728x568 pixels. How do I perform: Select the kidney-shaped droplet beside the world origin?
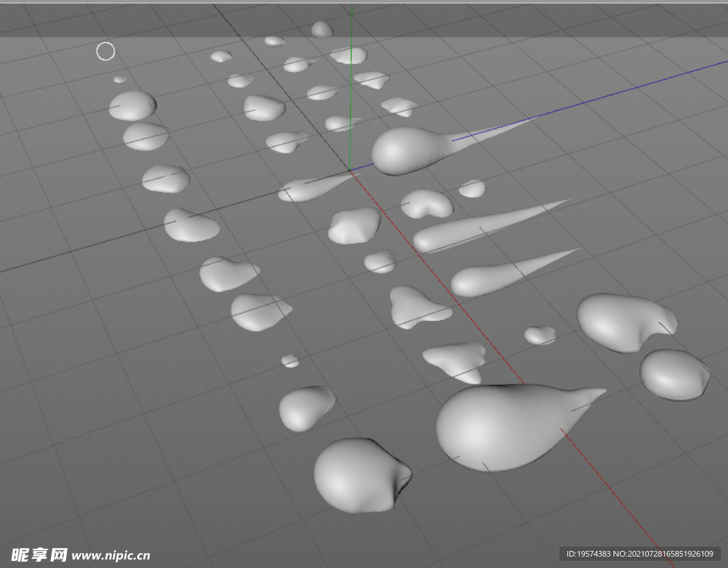point(427,203)
